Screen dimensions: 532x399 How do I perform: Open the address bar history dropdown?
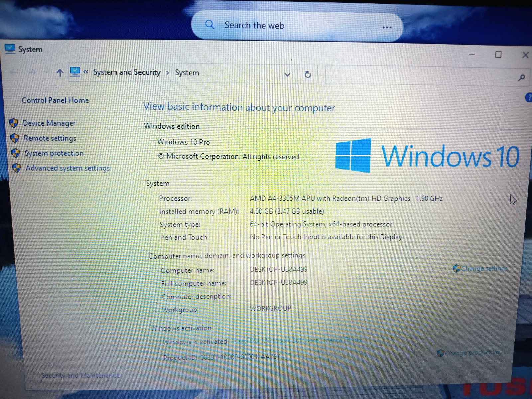coord(288,75)
